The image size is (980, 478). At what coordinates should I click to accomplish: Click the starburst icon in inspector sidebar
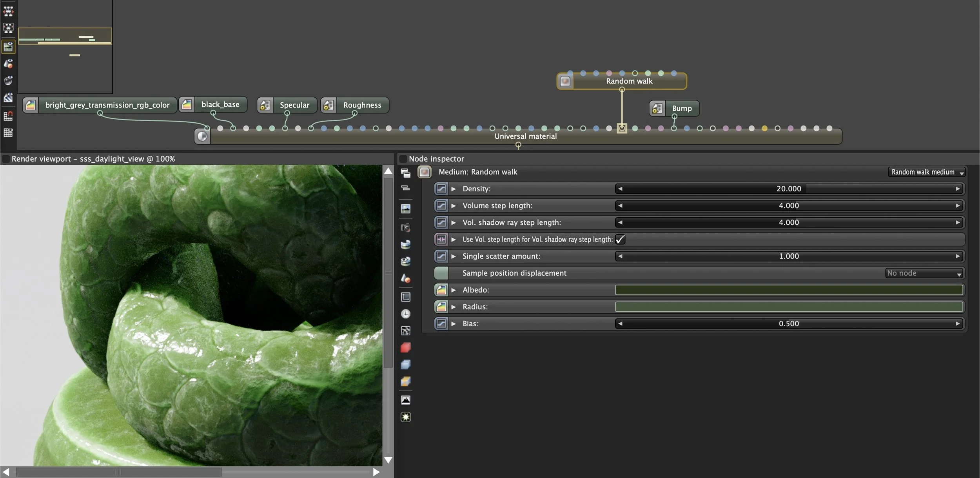405,417
